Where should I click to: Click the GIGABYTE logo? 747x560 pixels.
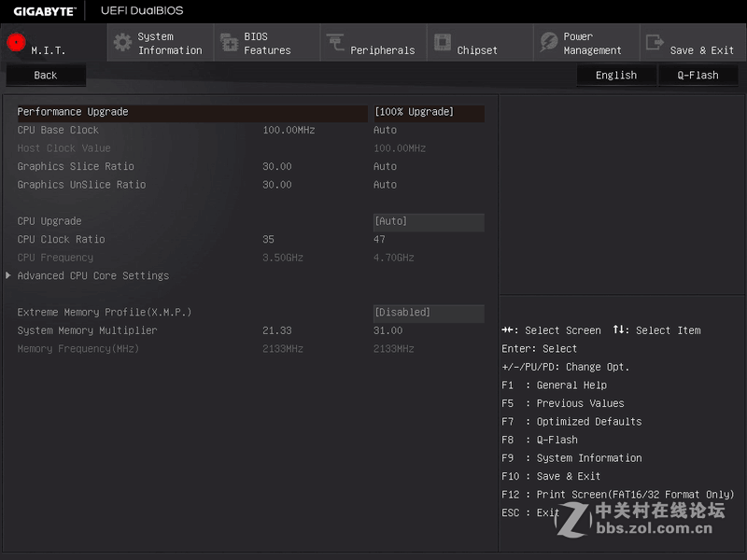pyautogui.click(x=45, y=11)
